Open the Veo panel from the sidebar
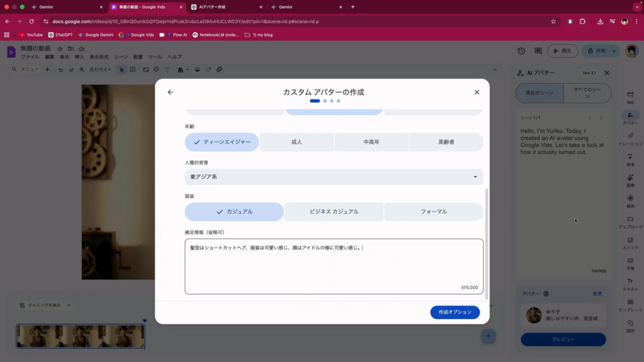644x362 pixels. tap(630, 97)
